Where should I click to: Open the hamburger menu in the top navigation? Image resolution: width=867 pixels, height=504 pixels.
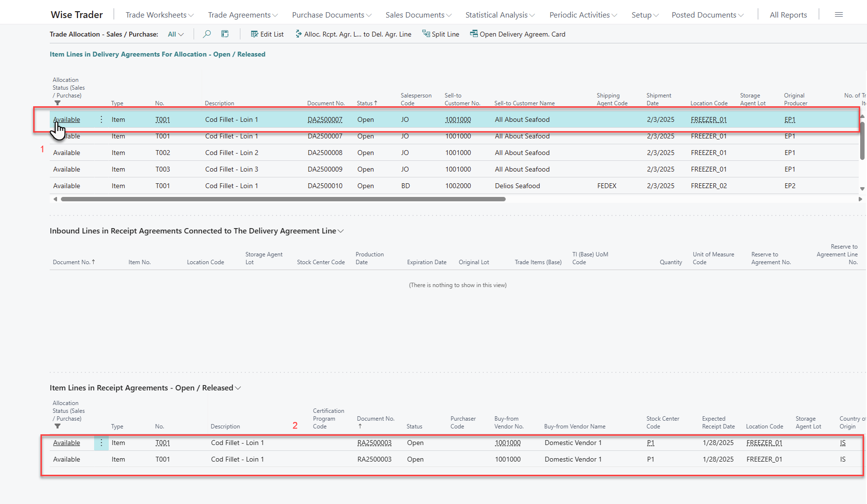[x=839, y=15]
